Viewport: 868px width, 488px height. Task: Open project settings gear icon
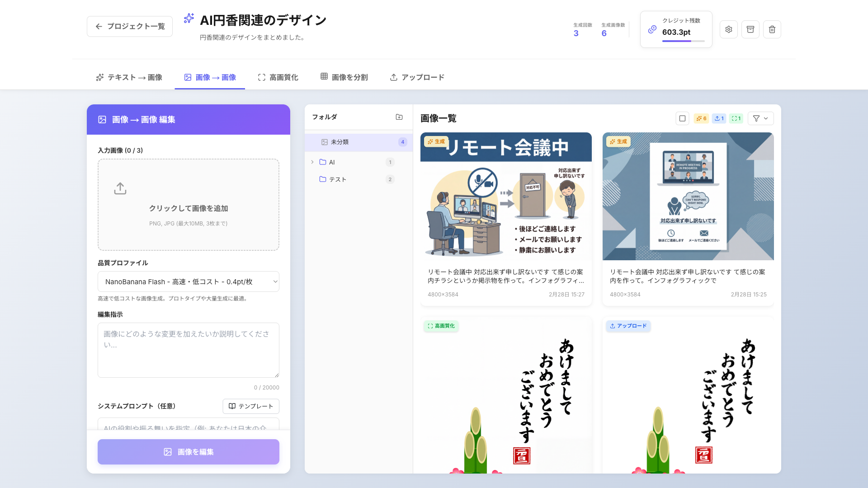click(x=729, y=29)
